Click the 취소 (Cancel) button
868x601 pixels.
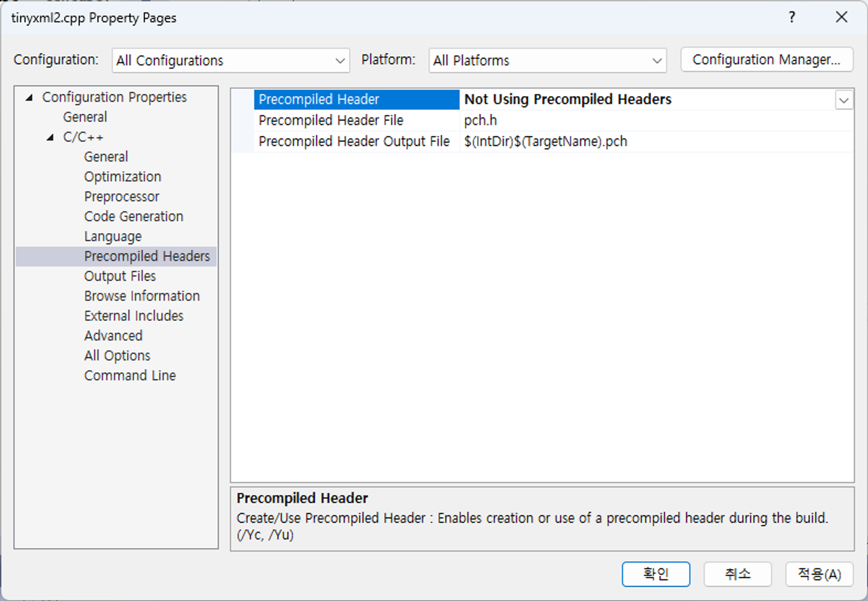[x=737, y=574]
